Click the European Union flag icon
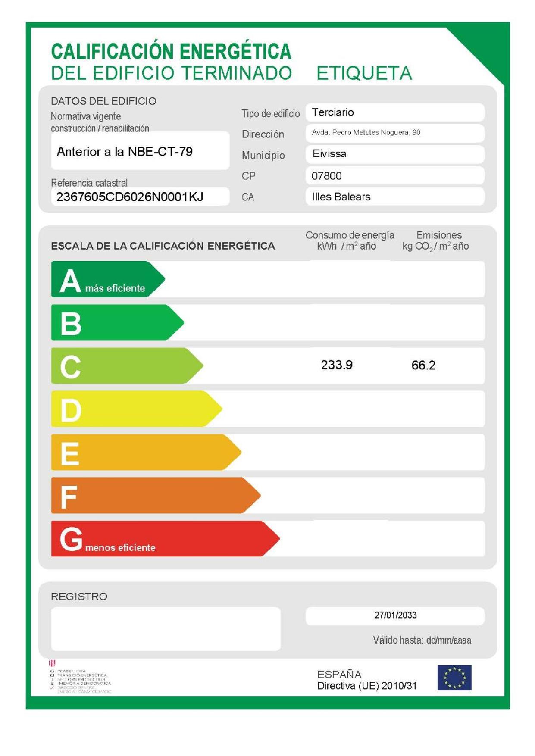 (454, 678)
